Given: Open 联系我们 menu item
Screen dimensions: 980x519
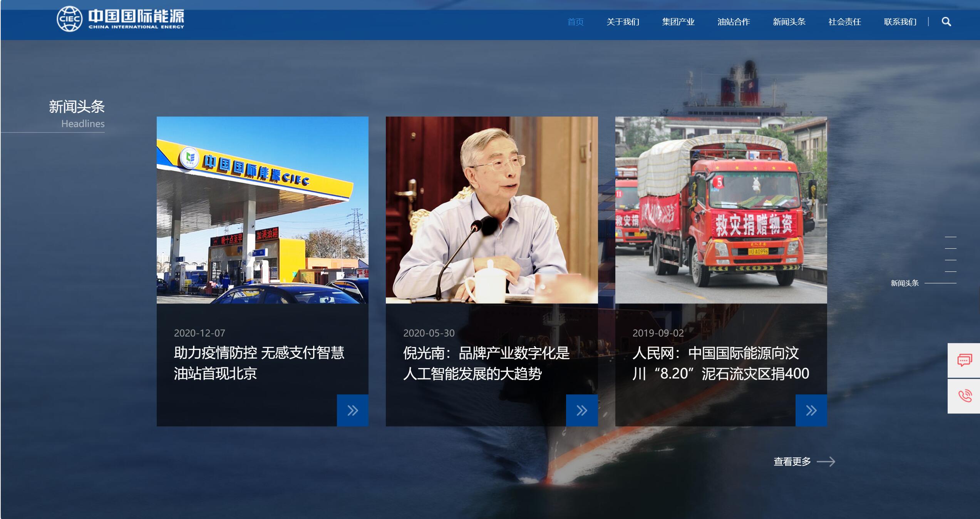Looking at the screenshot, I should tap(900, 22).
